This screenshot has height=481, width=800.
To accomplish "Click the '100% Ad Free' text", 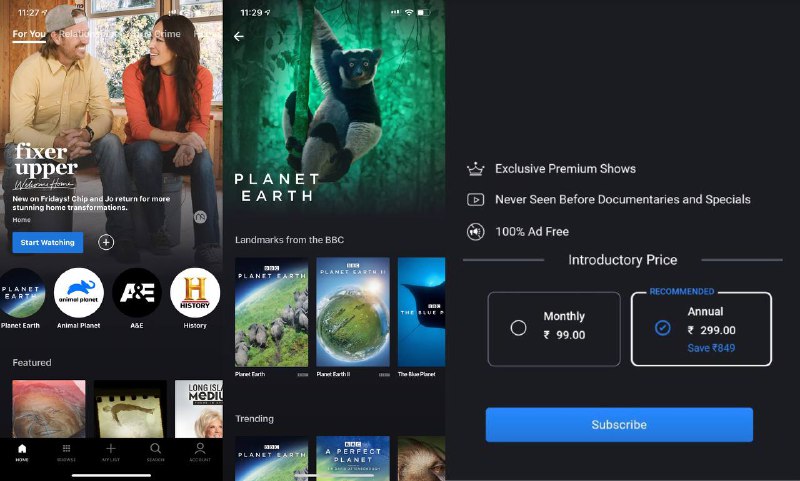I will [532, 232].
